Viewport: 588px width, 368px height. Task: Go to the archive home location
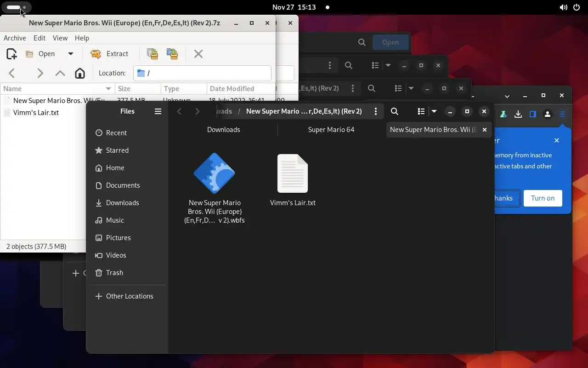[x=80, y=73]
